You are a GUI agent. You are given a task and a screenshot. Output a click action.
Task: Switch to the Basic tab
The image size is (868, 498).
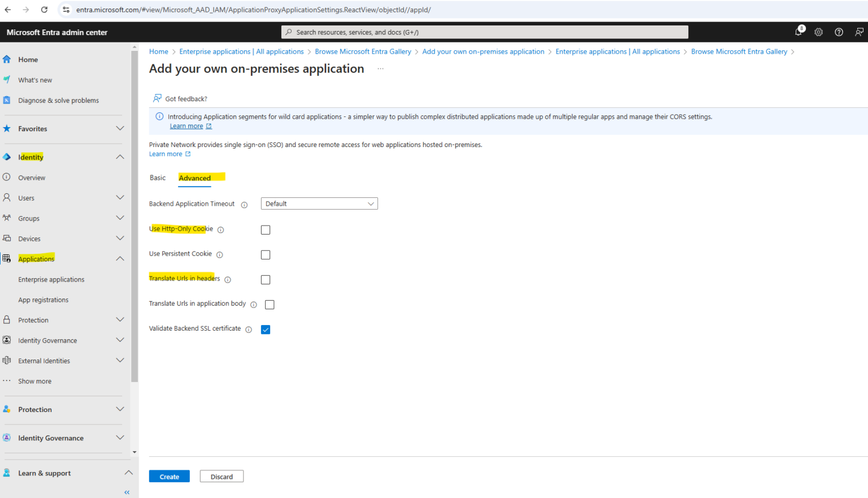pyautogui.click(x=158, y=177)
